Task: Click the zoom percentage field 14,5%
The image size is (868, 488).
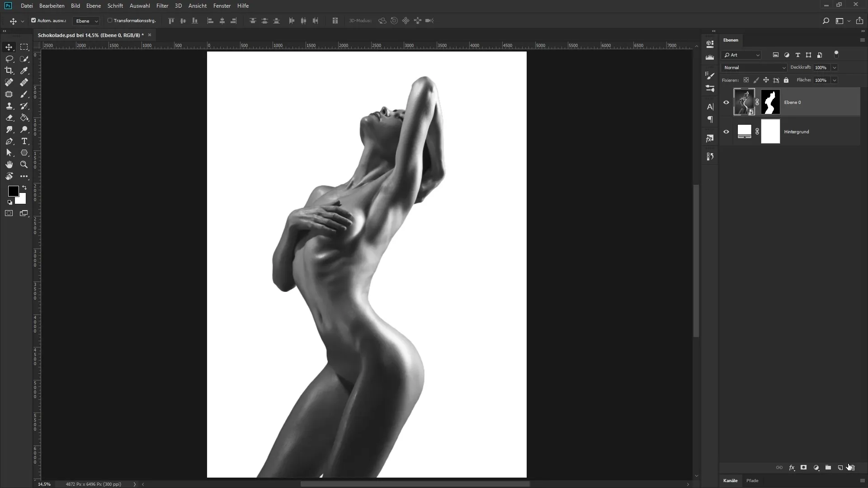Action: [x=44, y=484]
